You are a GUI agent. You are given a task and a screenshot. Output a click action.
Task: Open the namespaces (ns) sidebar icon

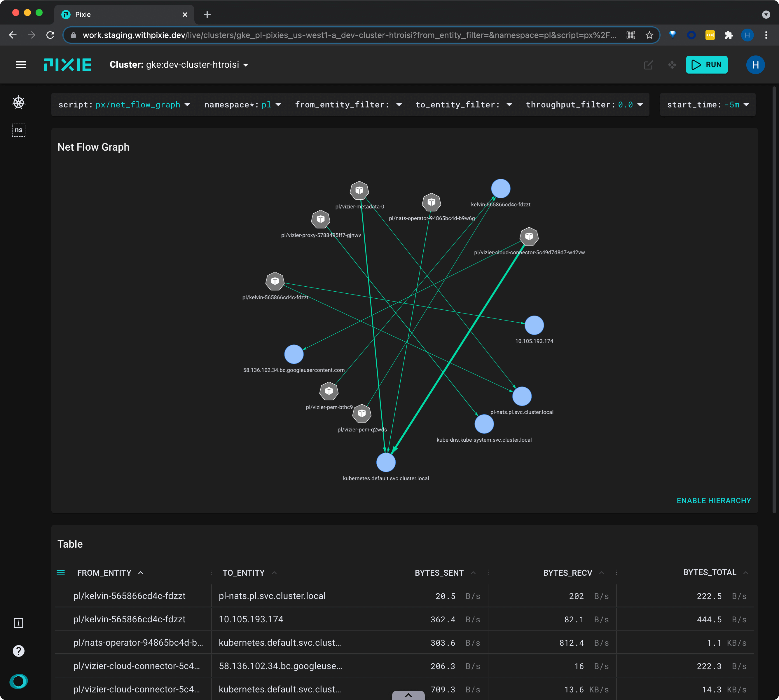(18, 130)
